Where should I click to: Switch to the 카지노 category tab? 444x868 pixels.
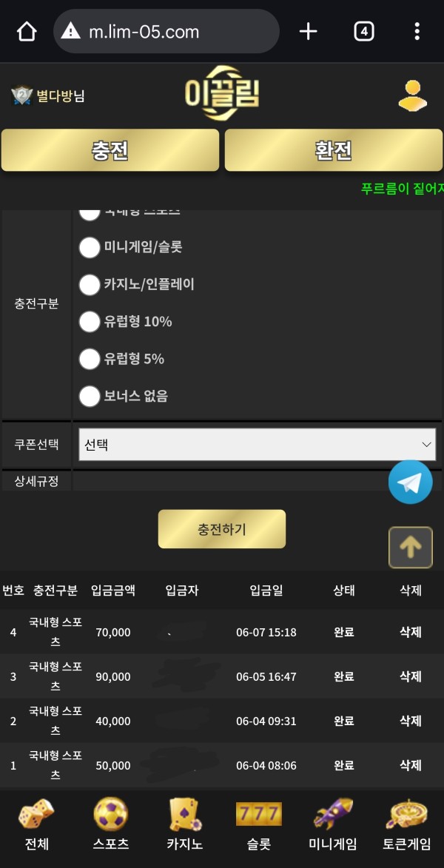[185, 824]
